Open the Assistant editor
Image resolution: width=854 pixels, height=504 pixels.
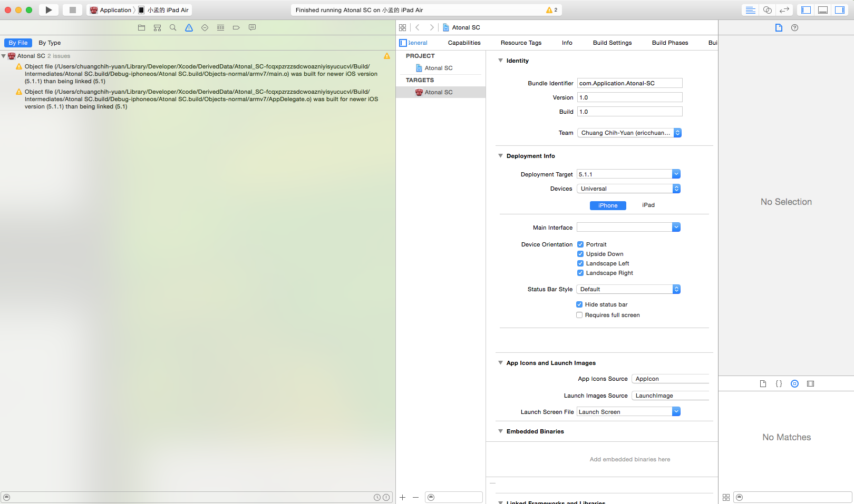(x=768, y=10)
